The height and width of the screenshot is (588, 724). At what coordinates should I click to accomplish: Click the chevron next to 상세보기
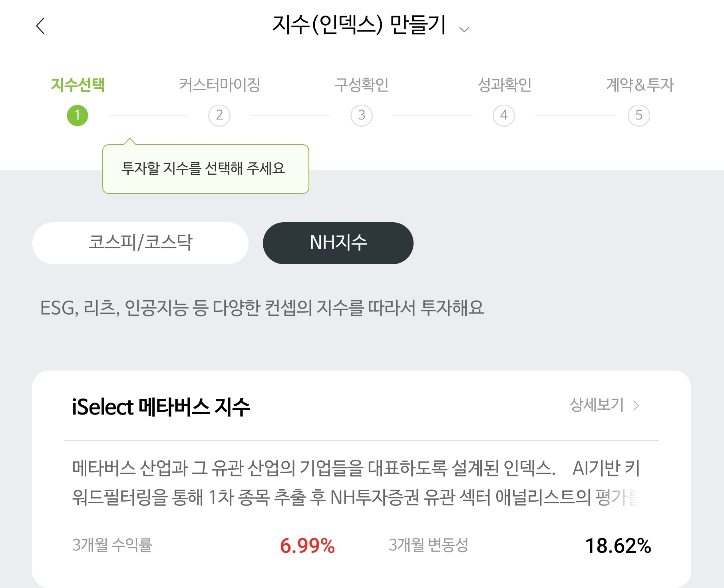click(x=636, y=406)
